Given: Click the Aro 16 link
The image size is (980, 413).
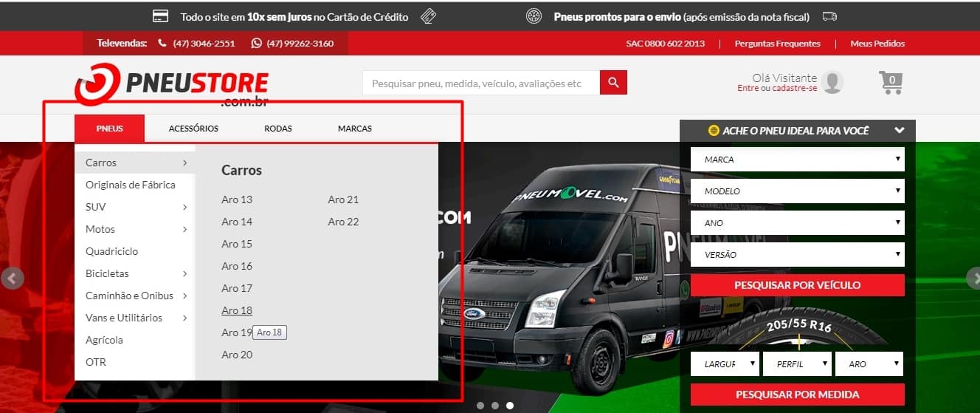Looking at the screenshot, I should pyautogui.click(x=237, y=266).
